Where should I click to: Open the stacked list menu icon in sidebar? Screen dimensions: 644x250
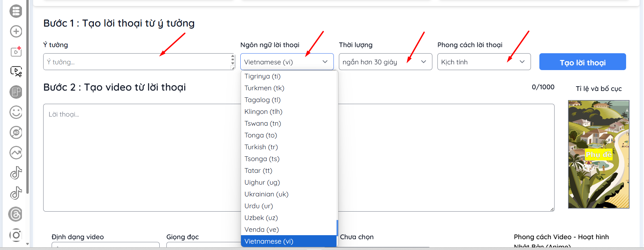[x=16, y=11]
